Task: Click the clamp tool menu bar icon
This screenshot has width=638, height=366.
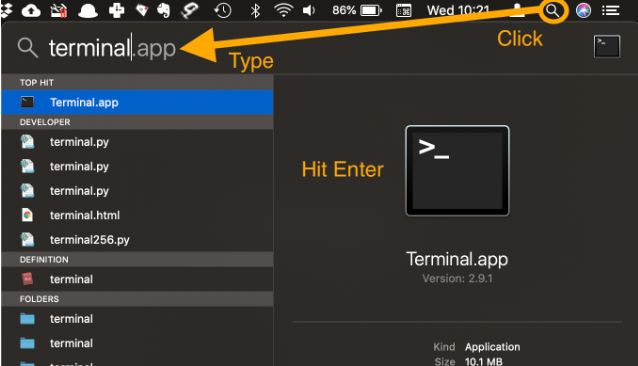Action: tap(190, 11)
